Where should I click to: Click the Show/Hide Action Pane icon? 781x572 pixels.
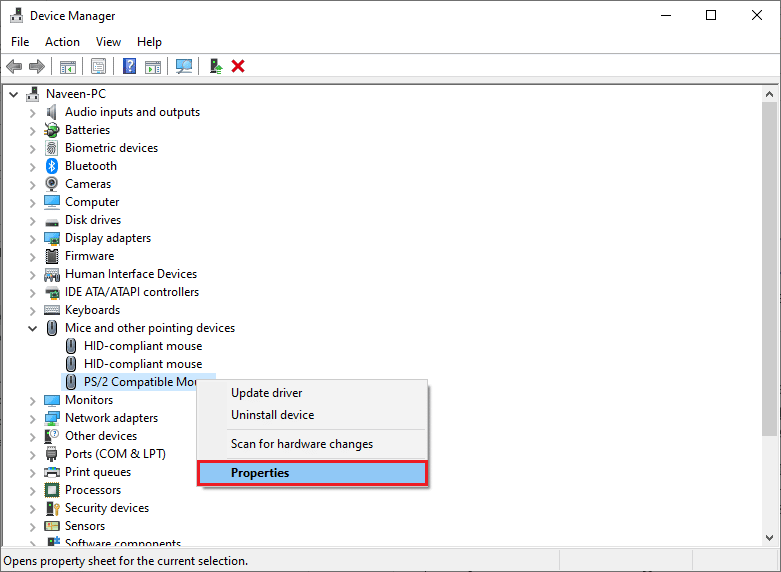click(153, 66)
